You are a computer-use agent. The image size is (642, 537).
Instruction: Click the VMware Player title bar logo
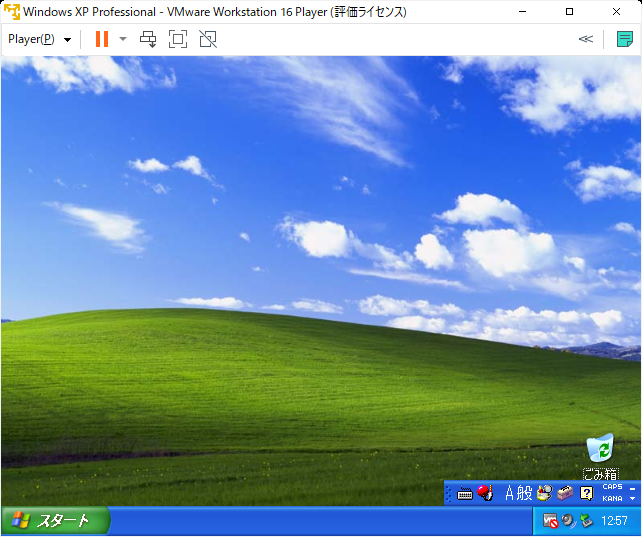[x=11, y=11]
